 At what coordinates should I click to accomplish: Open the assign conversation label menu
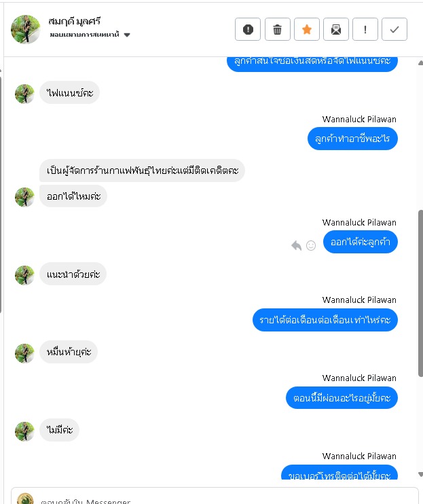tap(84, 35)
